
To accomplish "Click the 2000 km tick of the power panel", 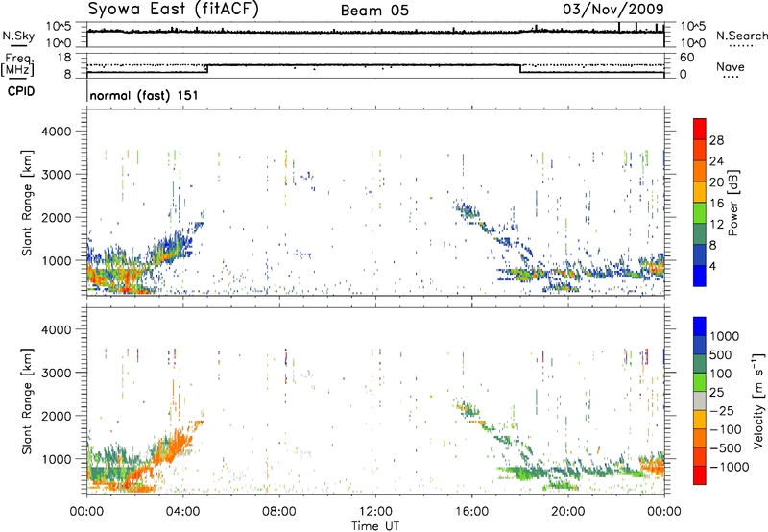I will (x=56, y=217).
